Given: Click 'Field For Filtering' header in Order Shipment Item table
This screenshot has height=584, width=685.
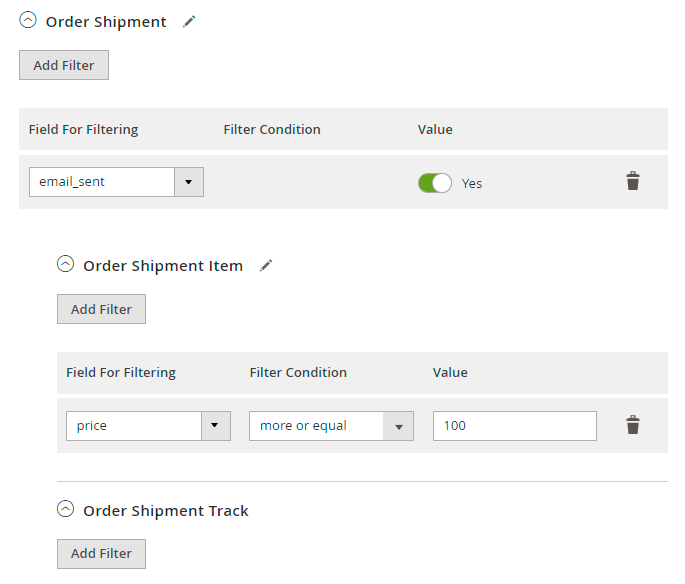Looking at the screenshot, I should click(x=121, y=373).
